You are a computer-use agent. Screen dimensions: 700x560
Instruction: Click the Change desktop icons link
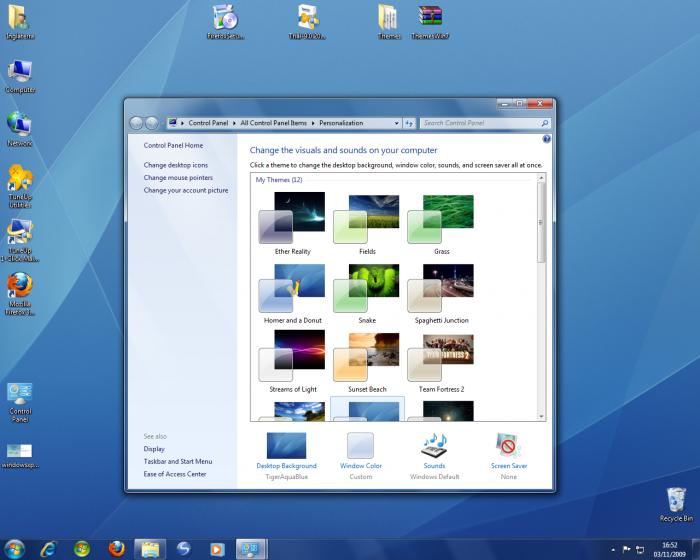[176, 165]
